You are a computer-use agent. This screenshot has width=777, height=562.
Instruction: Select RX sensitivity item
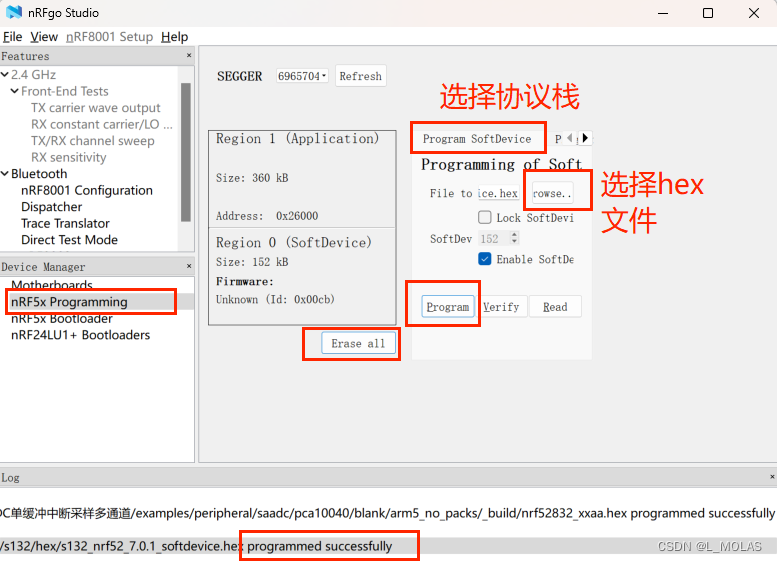coord(68,158)
